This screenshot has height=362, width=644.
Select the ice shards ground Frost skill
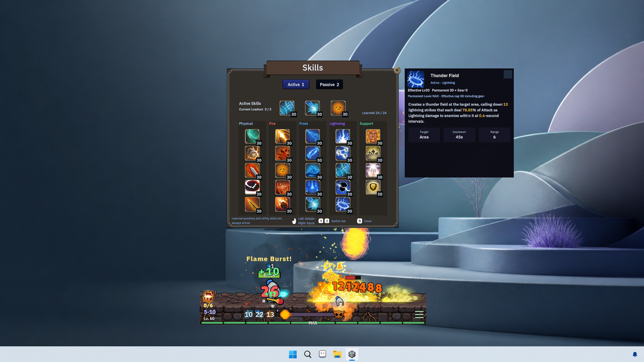point(312,170)
